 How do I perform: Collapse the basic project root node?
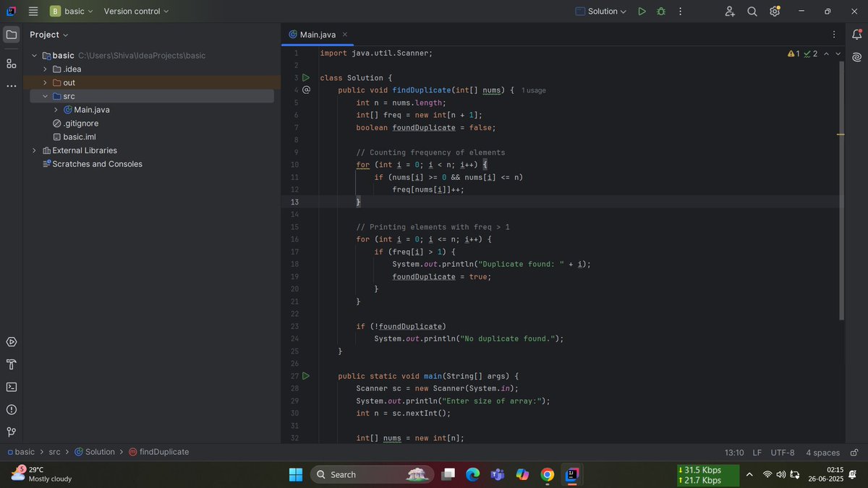(x=34, y=56)
